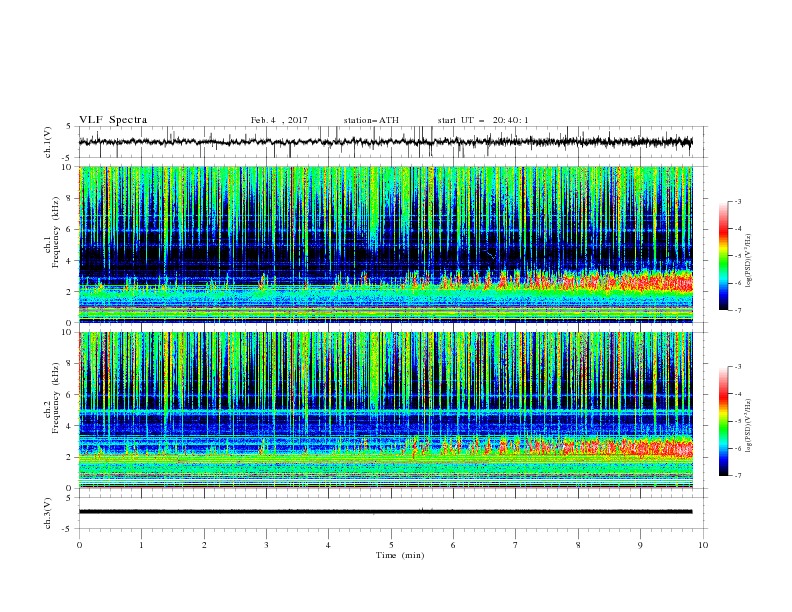The image size is (792, 612).
Task: Click the 8 kHz tick on ch.1 frequency axis
Action: 70,198
